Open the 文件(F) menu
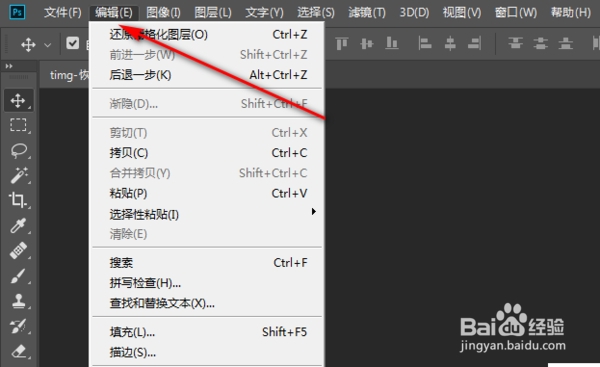The height and width of the screenshot is (367, 600). click(63, 13)
